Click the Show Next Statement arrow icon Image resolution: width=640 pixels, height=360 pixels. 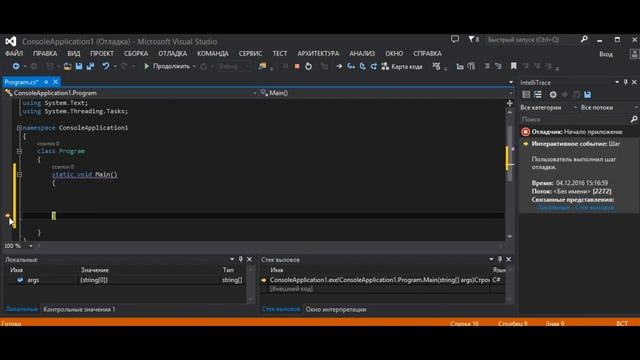click(x=339, y=66)
